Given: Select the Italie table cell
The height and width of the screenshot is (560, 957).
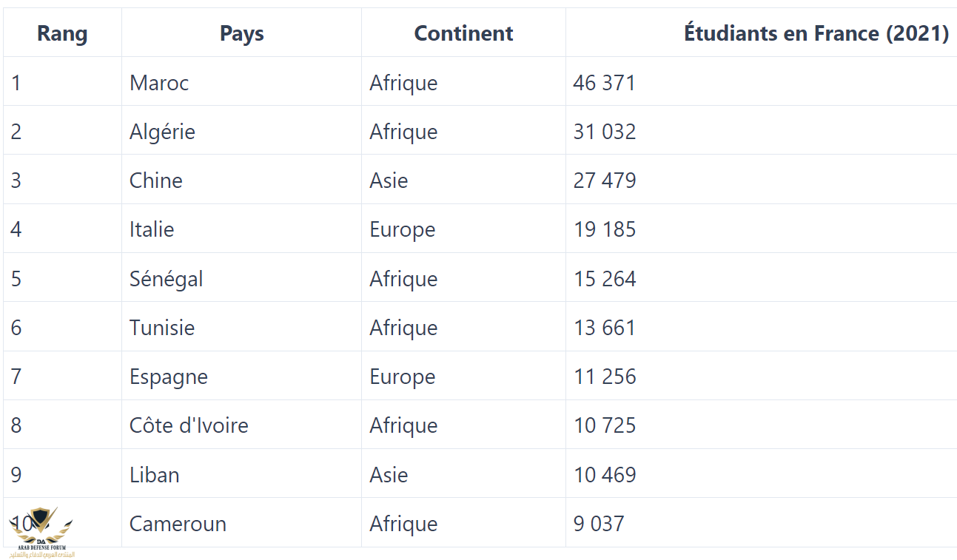Looking at the screenshot, I should tap(241, 229).
